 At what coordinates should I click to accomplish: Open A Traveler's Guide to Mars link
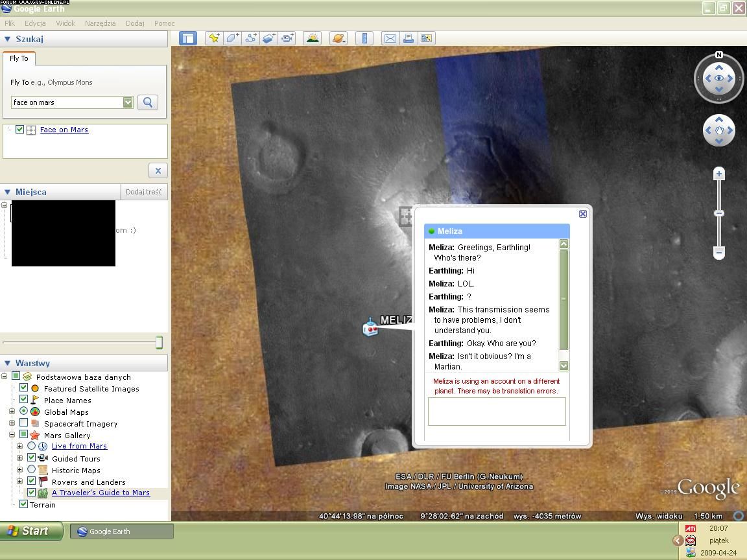click(x=101, y=493)
